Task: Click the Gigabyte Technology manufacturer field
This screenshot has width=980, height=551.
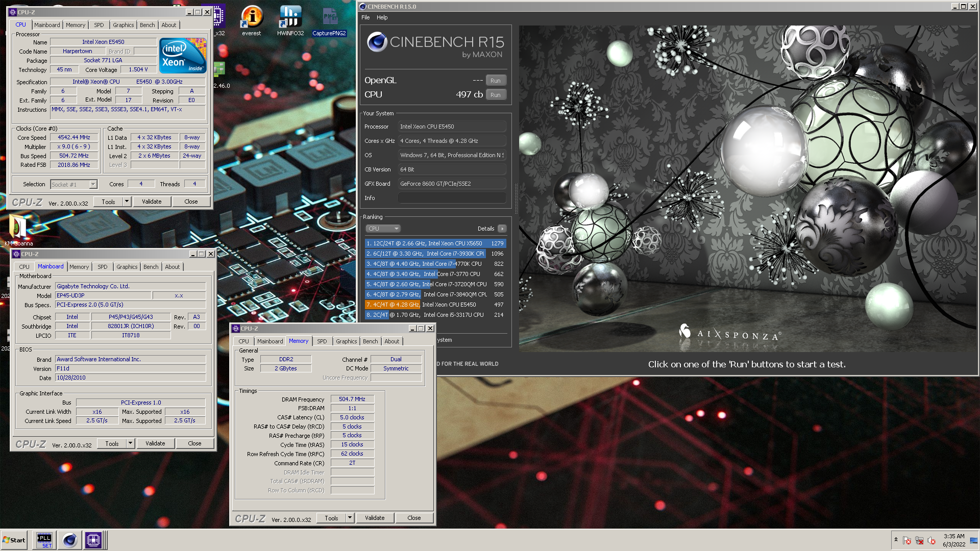Action: (x=131, y=286)
